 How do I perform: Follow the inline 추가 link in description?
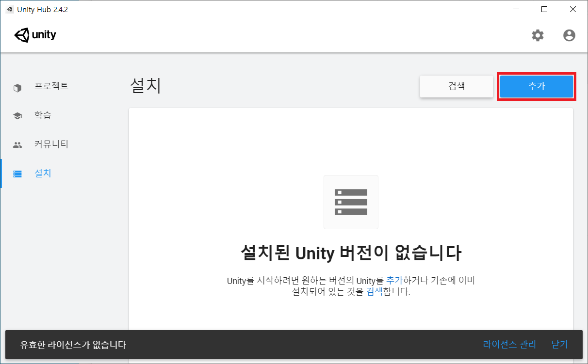point(395,281)
